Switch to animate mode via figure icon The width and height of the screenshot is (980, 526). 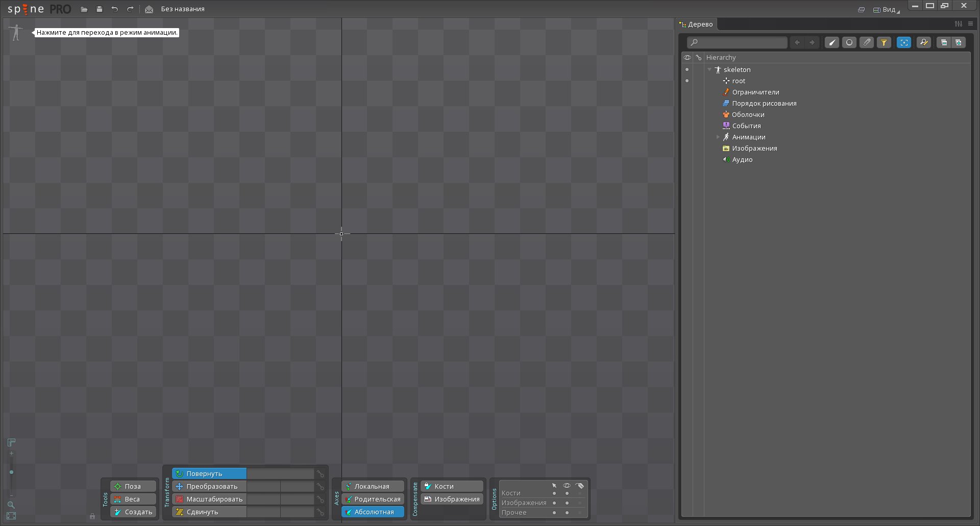(16, 32)
